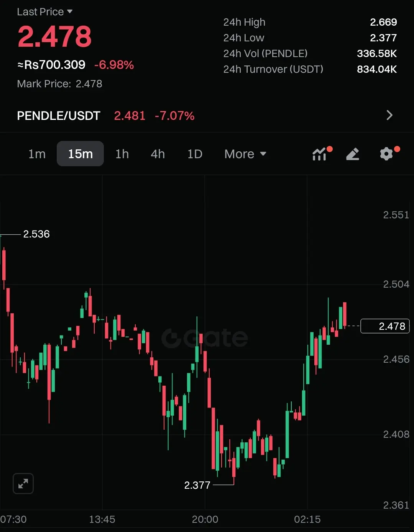This screenshot has height=532, width=414.
Task: Tap the -6.98% change value
Action: tap(114, 65)
